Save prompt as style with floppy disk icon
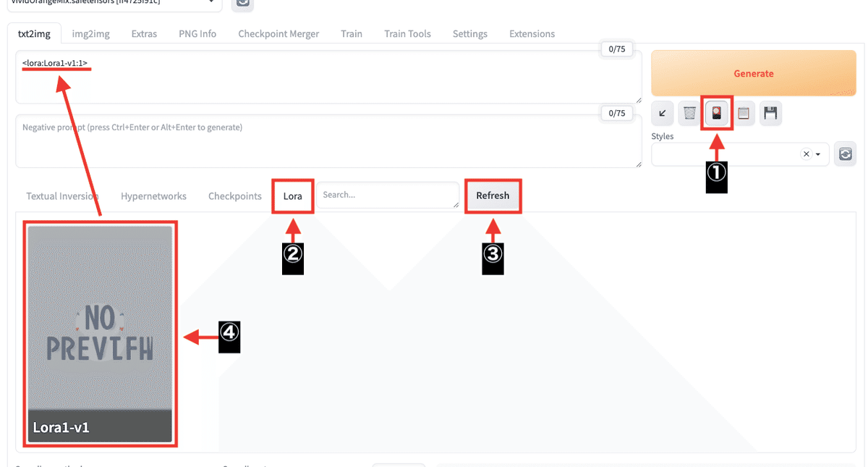868x467 pixels. tap(770, 113)
